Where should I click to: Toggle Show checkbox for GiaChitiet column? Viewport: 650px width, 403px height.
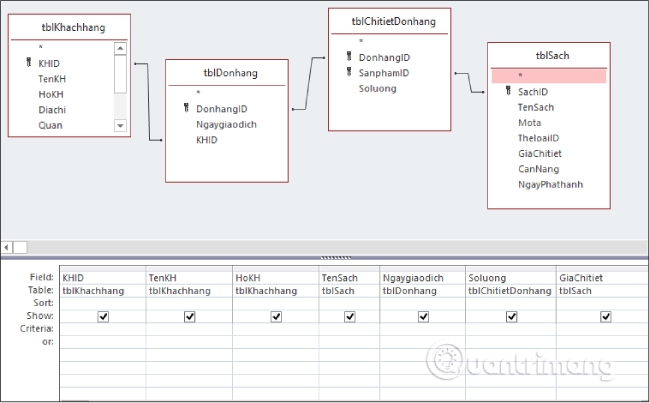[x=606, y=317]
